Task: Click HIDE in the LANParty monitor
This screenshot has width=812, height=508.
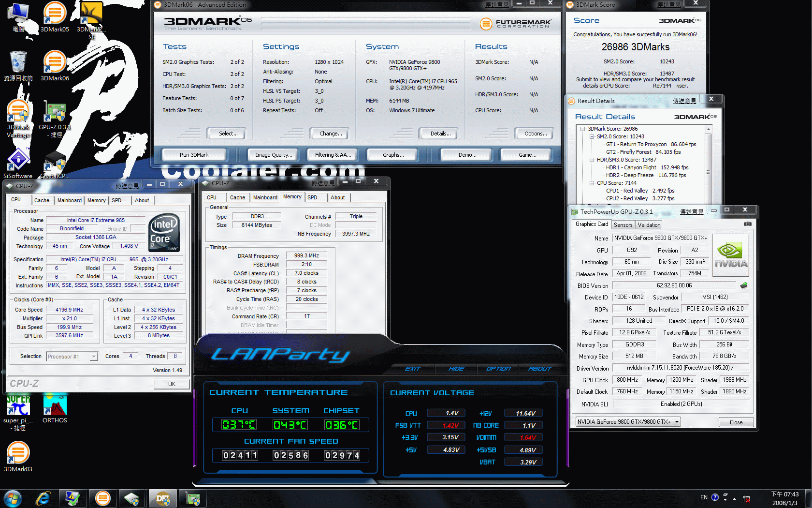Action: pyautogui.click(x=456, y=369)
